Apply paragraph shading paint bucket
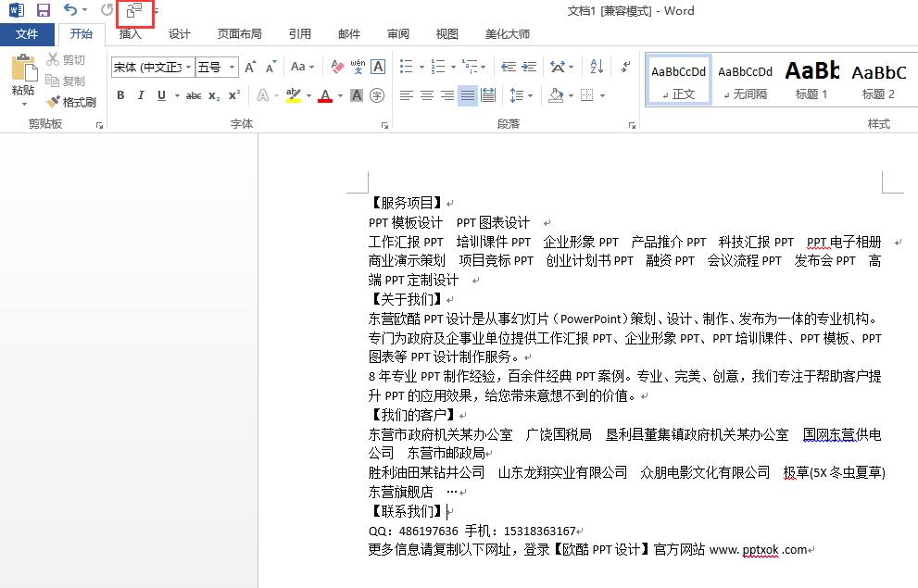The width and height of the screenshot is (918, 588). (x=556, y=94)
